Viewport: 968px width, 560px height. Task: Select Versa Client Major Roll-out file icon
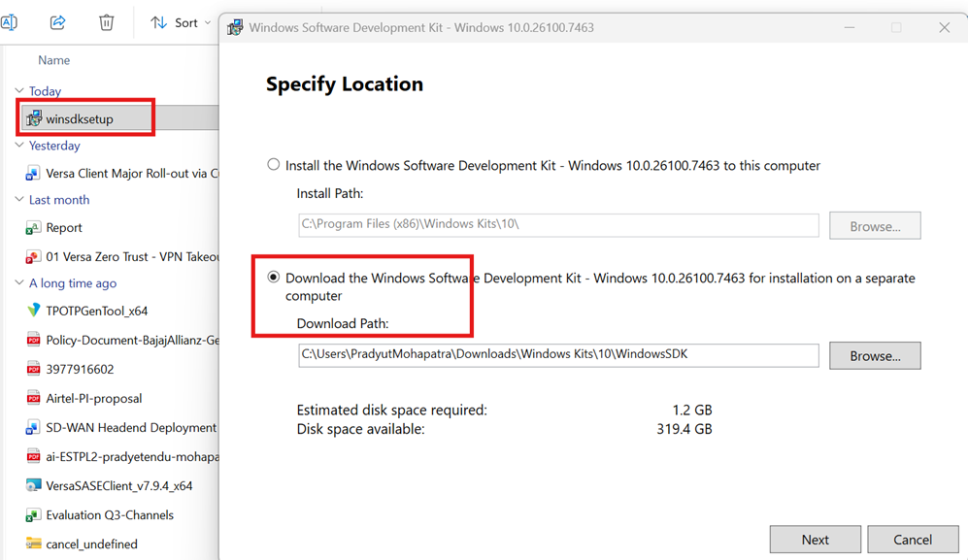[x=33, y=174]
